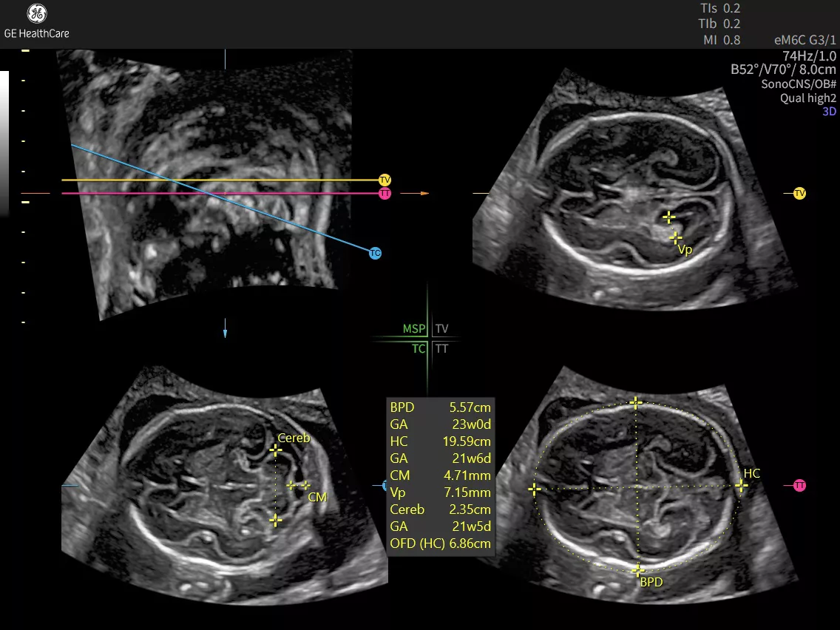This screenshot has height=630, width=840.
Task: Click the MI 0.8 indicator
Action: click(x=722, y=40)
